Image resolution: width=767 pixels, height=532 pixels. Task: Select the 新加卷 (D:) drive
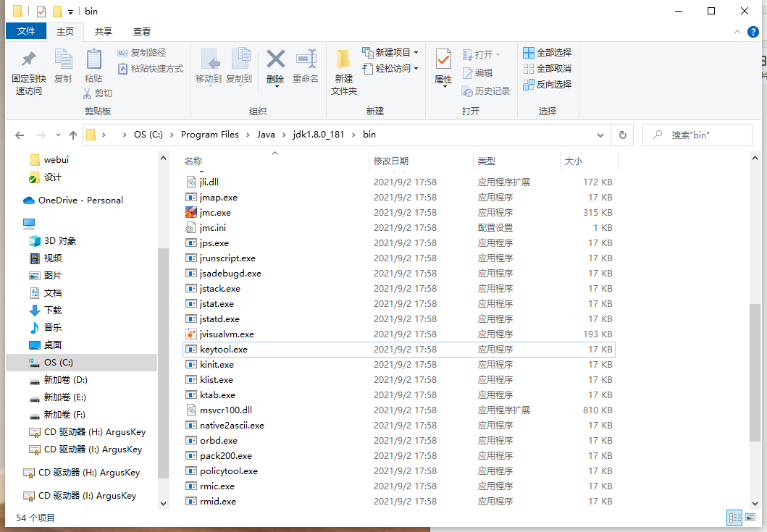(x=58, y=380)
